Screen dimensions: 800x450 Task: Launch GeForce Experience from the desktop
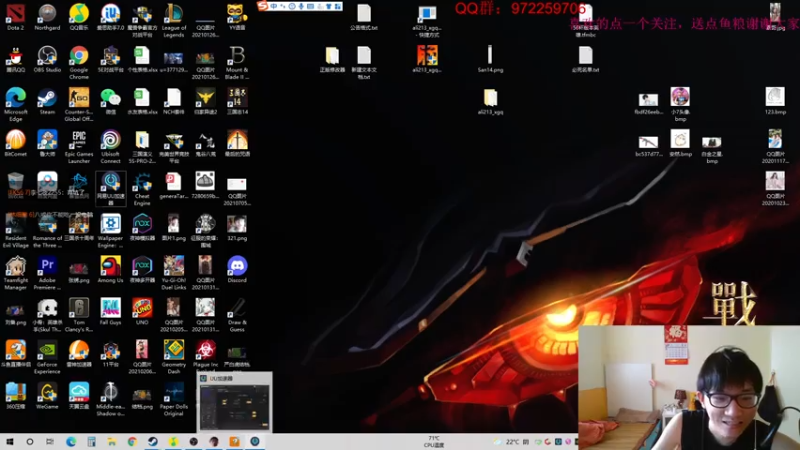[x=47, y=358]
